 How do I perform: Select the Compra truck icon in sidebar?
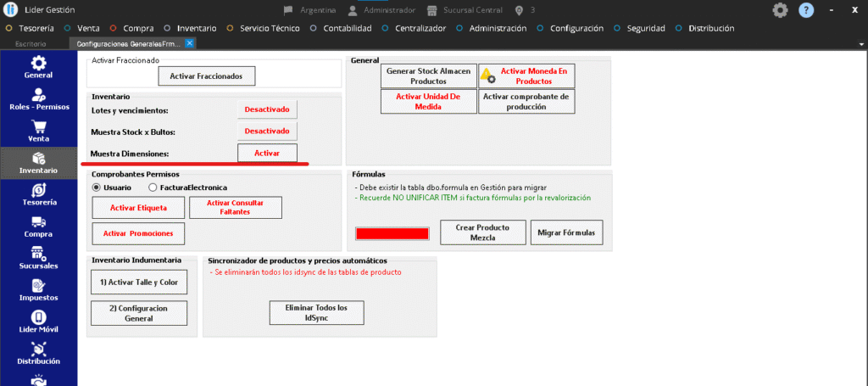tap(38, 227)
